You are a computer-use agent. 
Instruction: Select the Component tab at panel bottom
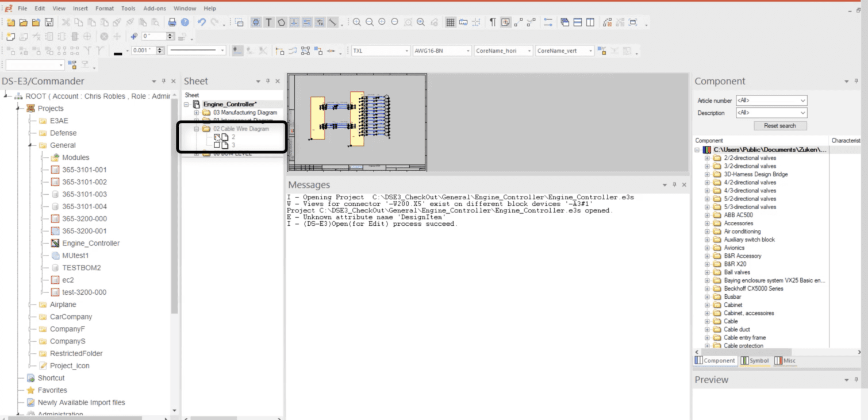click(715, 361)
